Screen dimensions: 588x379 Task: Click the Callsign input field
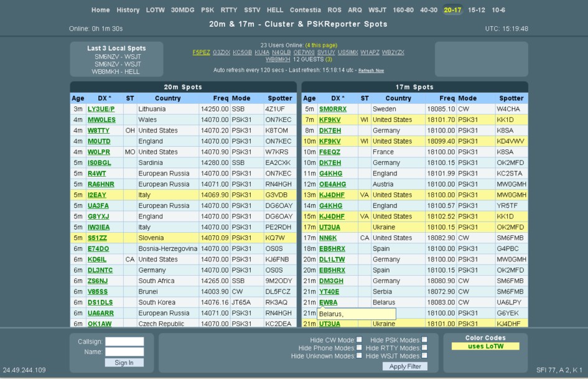tap(124, 342)
